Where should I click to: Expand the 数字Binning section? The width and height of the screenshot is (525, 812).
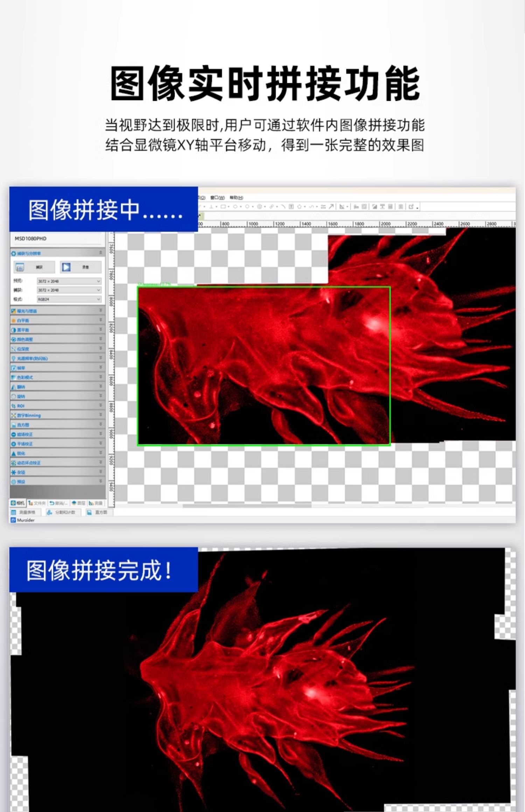(57, 415)
